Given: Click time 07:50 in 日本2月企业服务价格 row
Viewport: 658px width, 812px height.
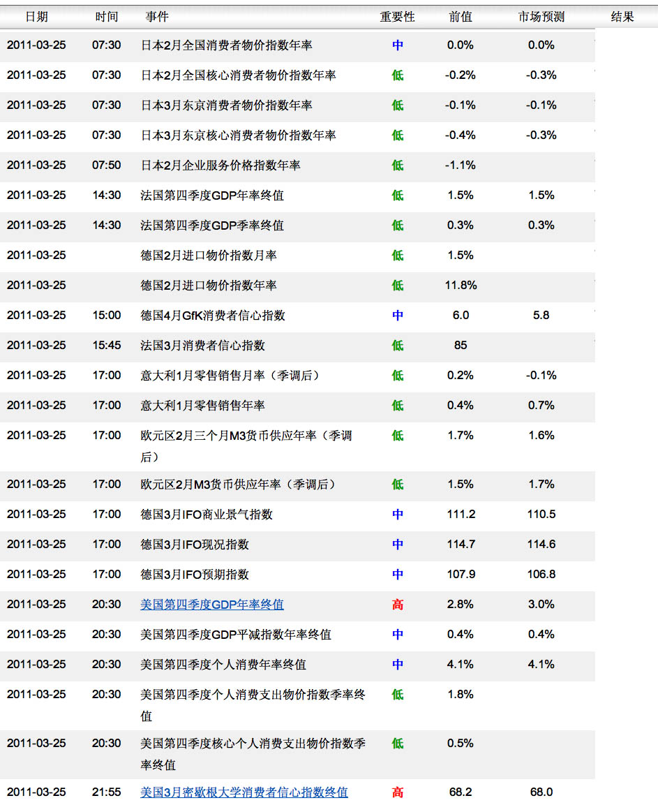Looking at the screenshot, I should tap(107, 165).
